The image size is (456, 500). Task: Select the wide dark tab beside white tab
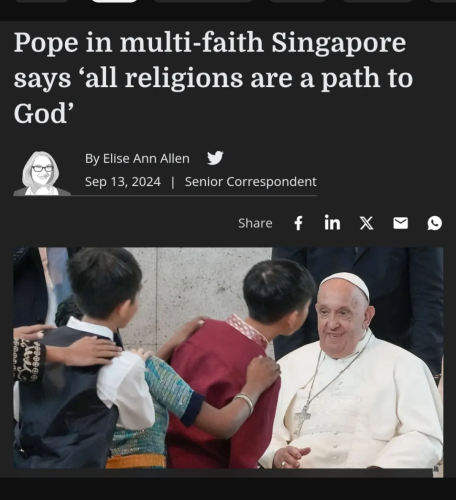203,1
